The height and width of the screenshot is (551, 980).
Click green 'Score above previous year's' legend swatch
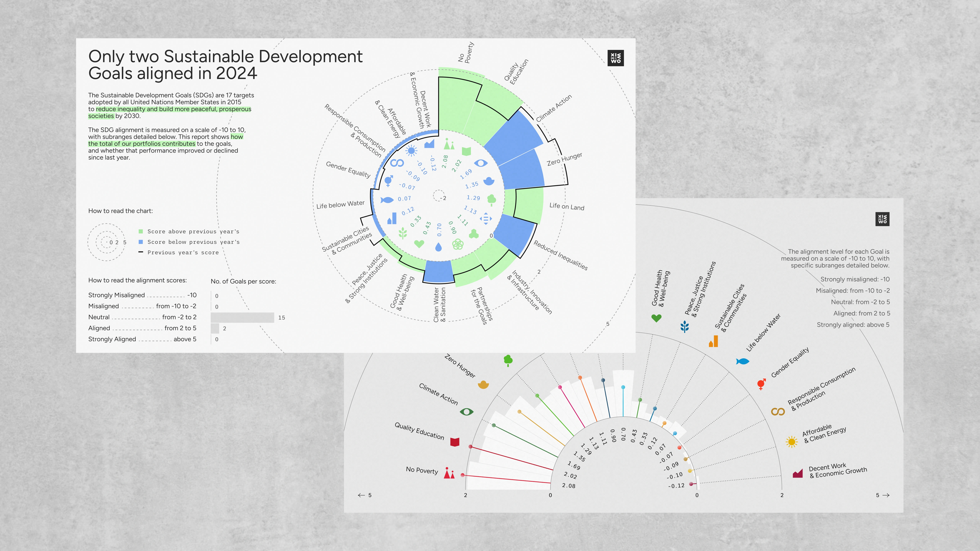pos(141,231)
